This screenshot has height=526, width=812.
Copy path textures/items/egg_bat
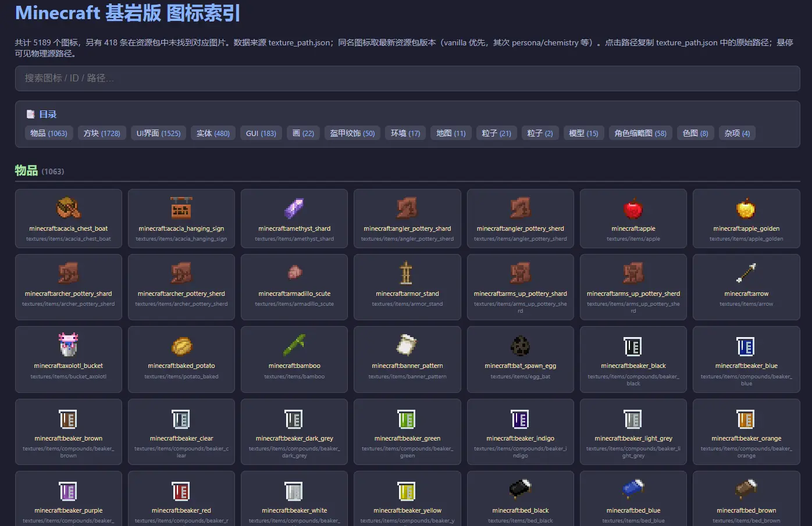521,377
